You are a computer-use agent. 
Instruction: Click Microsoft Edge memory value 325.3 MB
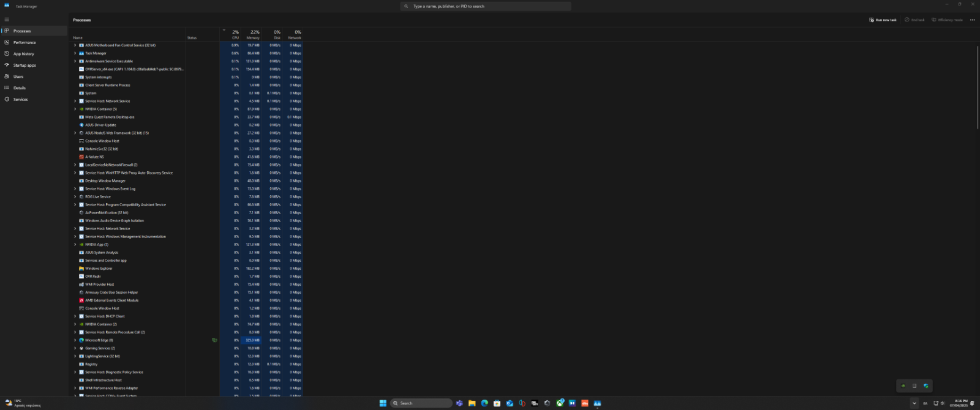coord(253,340)
